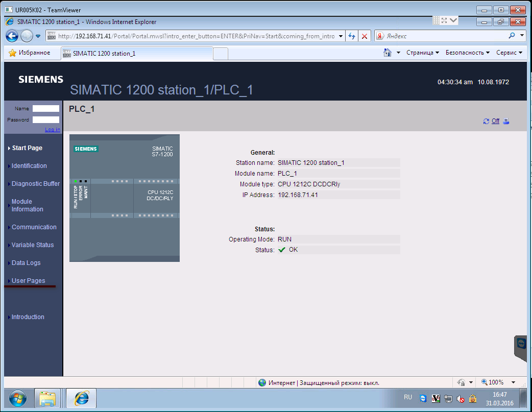Expand the address bar URL history dropdown
This screenshot has height=412, width=532.
[341, 36]
